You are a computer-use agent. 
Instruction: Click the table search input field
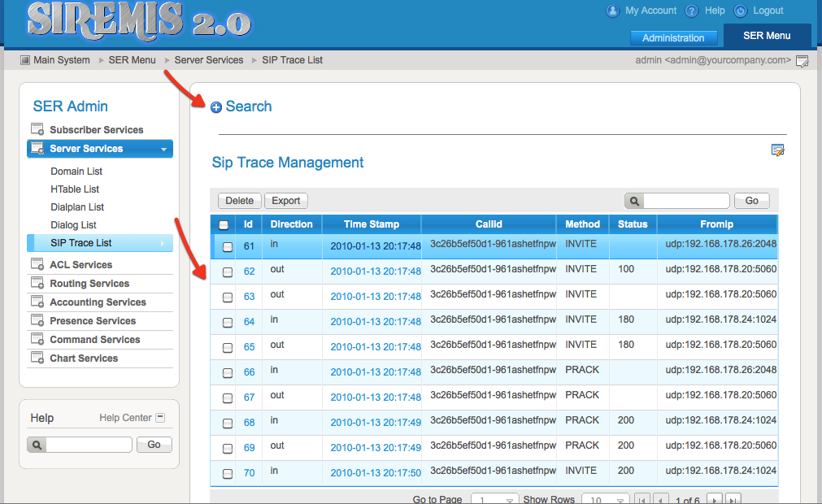click(x=685, y=201)
